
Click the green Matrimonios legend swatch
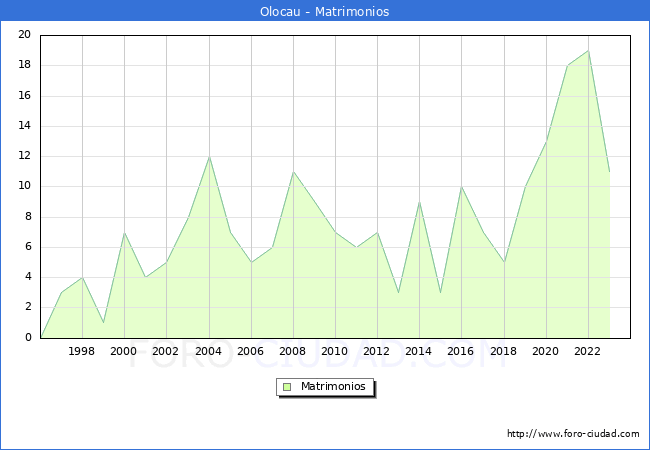[287, 386]
